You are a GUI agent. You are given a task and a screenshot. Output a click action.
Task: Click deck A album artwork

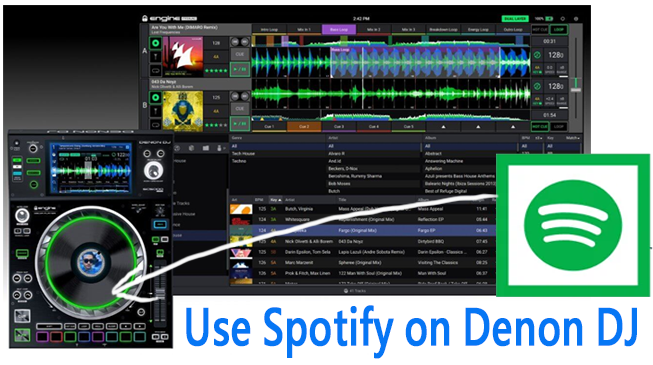[x=183, y=57]
